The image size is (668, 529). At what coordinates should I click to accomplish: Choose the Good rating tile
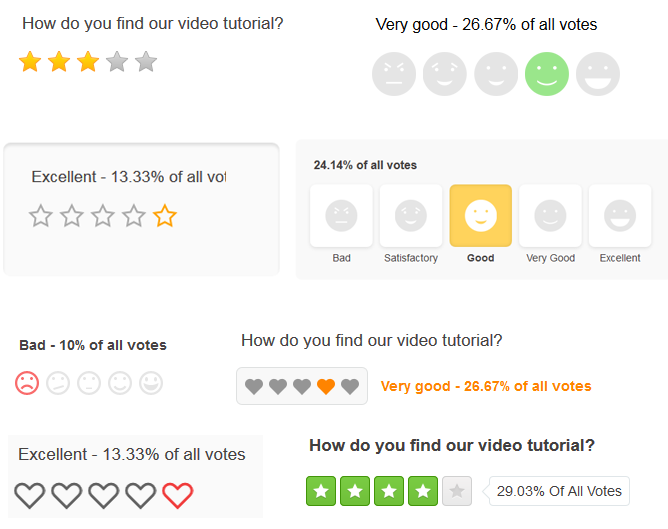(481, 216)
